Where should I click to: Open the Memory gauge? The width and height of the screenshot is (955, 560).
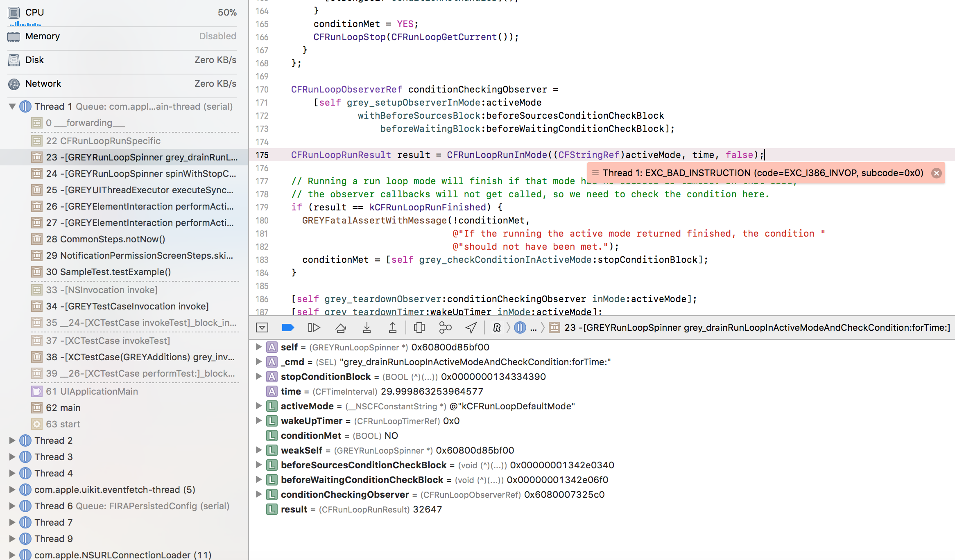click(x=122, y=36)
